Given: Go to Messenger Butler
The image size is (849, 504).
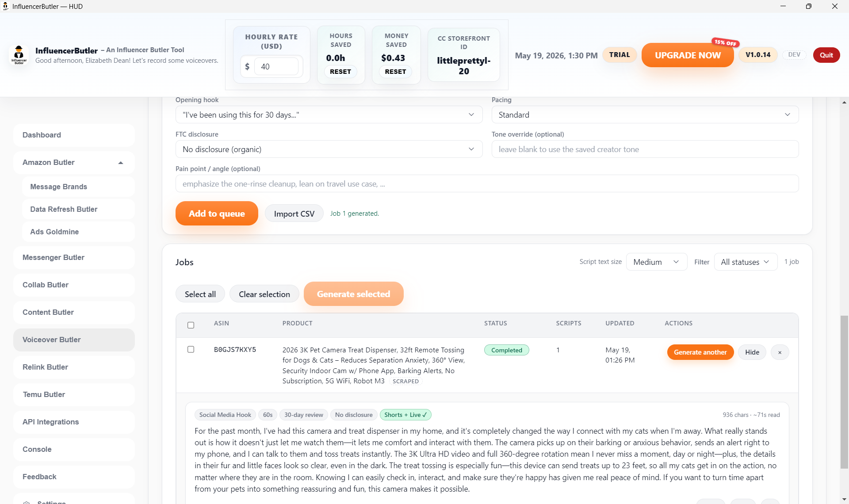Looking at the screenshot, I should click(74, 257).
